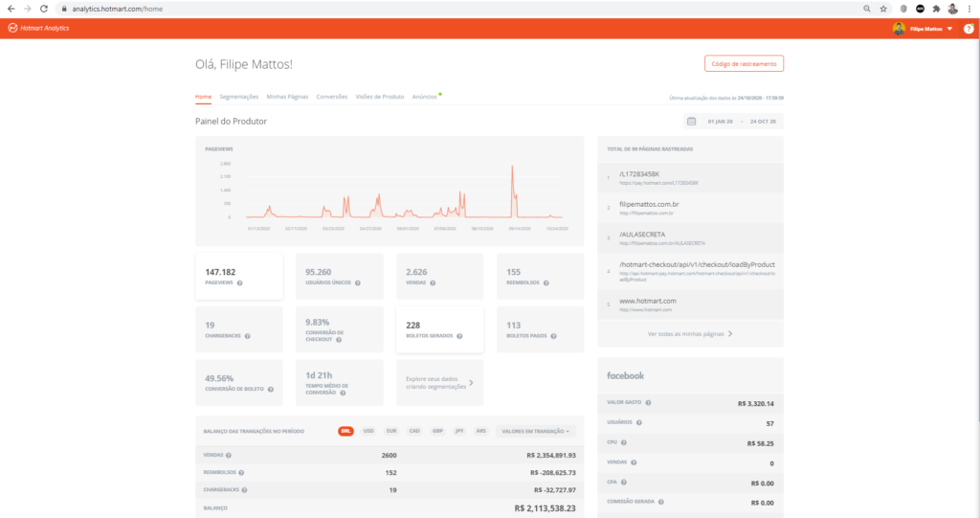Switch to the Minhas Páginas tab

click(x=287, y=97)
